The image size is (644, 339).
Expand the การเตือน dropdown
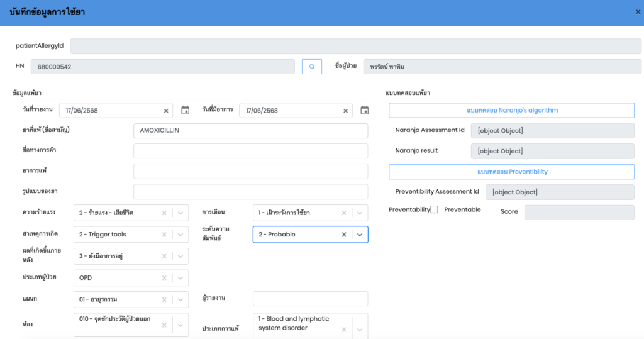pos(360,213)
